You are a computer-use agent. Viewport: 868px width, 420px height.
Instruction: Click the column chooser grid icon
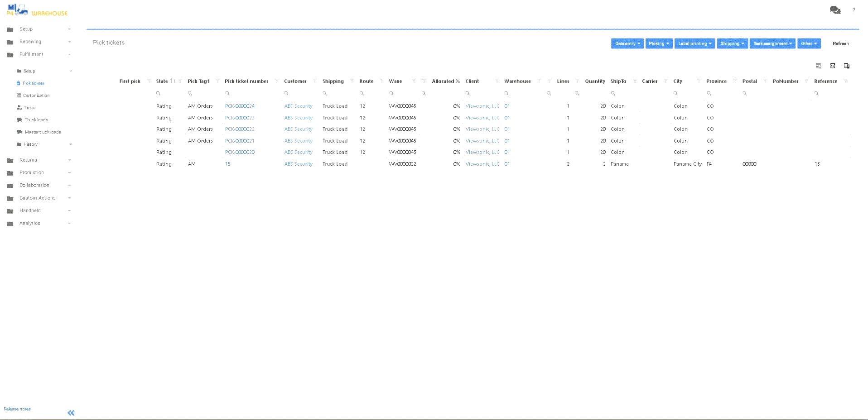click(x=819, y=66)
